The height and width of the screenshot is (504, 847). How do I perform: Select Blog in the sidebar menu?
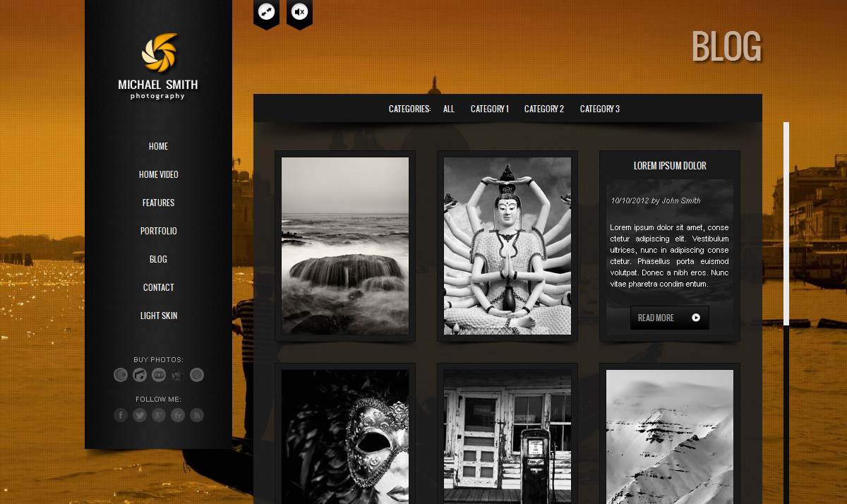tap(158, 259)
